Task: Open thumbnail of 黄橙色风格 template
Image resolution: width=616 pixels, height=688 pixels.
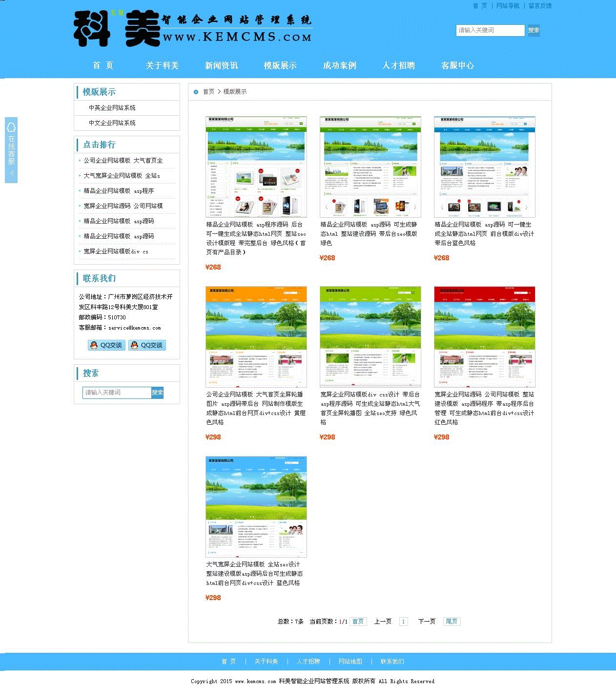Action: click(256, 337)
